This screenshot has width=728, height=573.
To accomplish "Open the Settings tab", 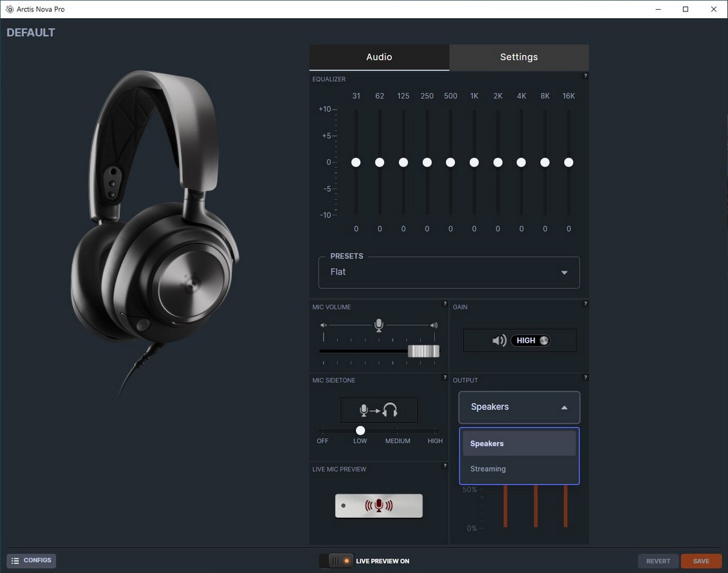I will point(519,57).
